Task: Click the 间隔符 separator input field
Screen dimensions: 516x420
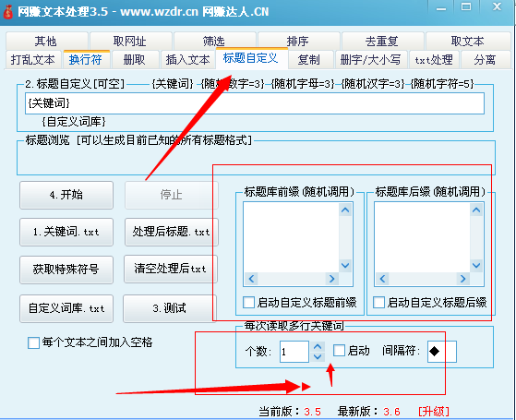Action: point(442,352)
